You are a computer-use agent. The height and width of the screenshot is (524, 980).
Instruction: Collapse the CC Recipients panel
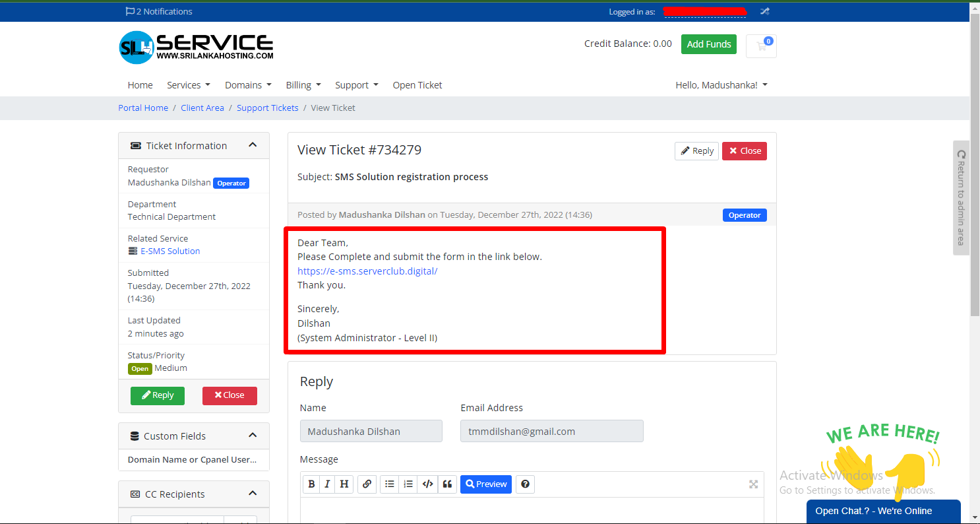click(253, 494)
